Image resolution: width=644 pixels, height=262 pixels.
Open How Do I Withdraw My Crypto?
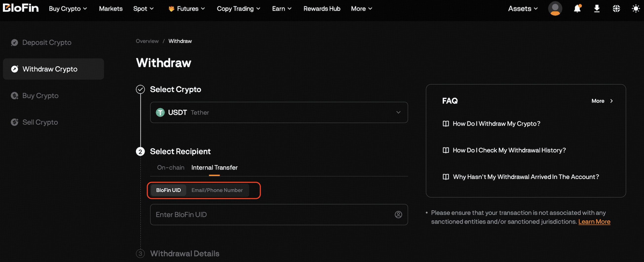[x=496, y=124]
